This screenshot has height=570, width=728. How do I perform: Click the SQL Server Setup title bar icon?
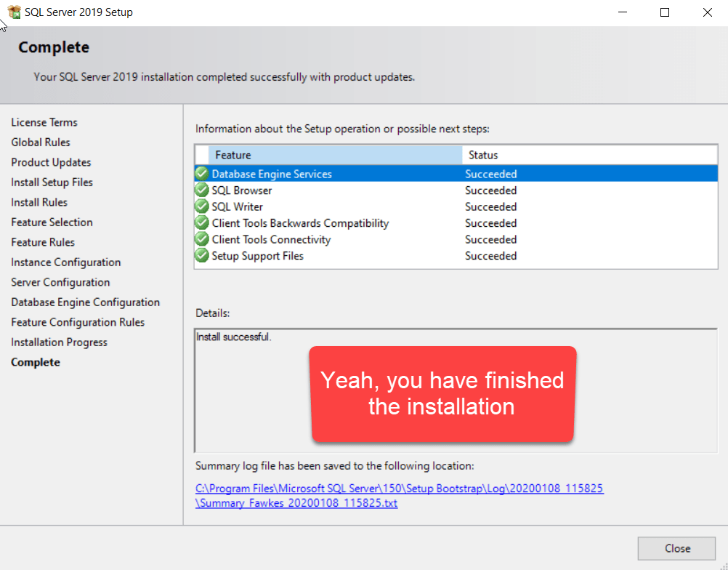[x=15, y=12]
